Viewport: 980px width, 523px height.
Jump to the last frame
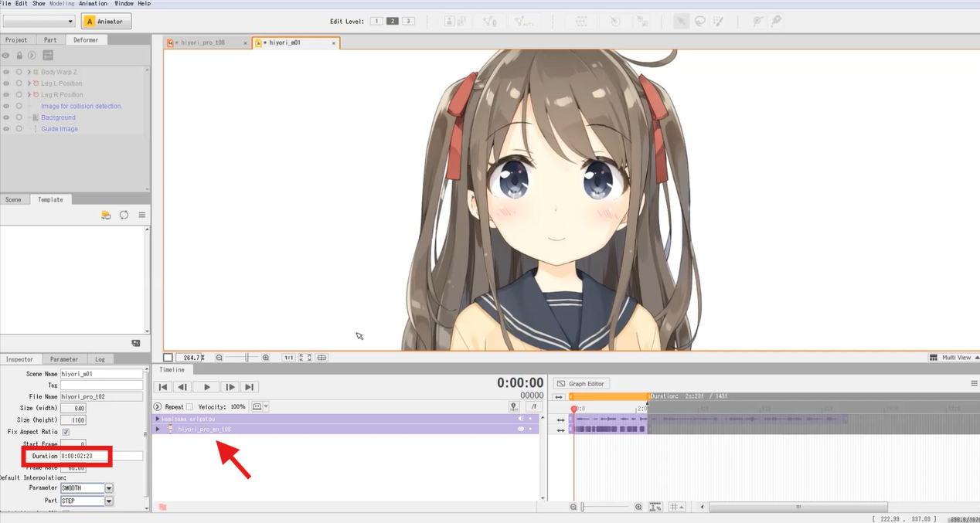pos(249,387)
